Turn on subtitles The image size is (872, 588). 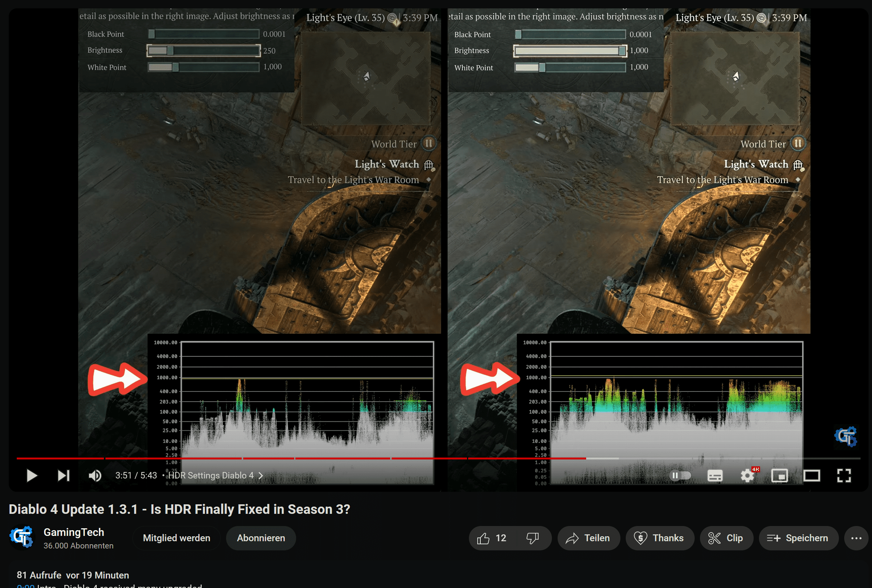click(715, 475)
